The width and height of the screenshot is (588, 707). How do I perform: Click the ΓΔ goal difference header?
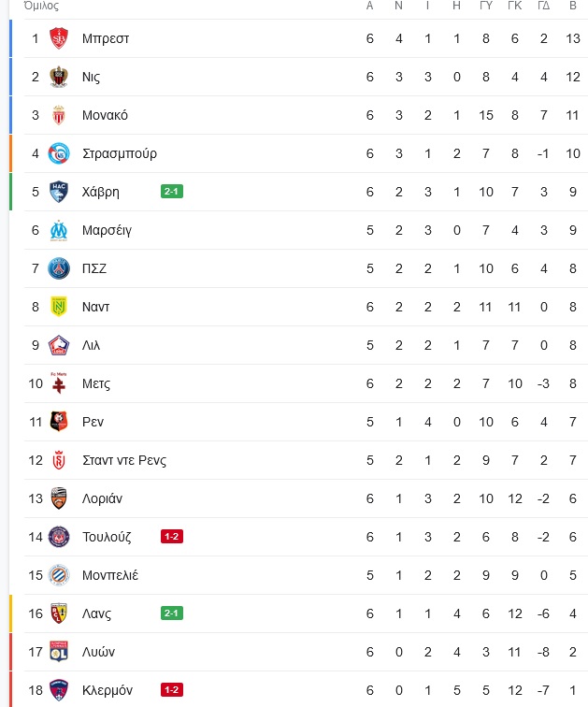(x=543, y=6)
